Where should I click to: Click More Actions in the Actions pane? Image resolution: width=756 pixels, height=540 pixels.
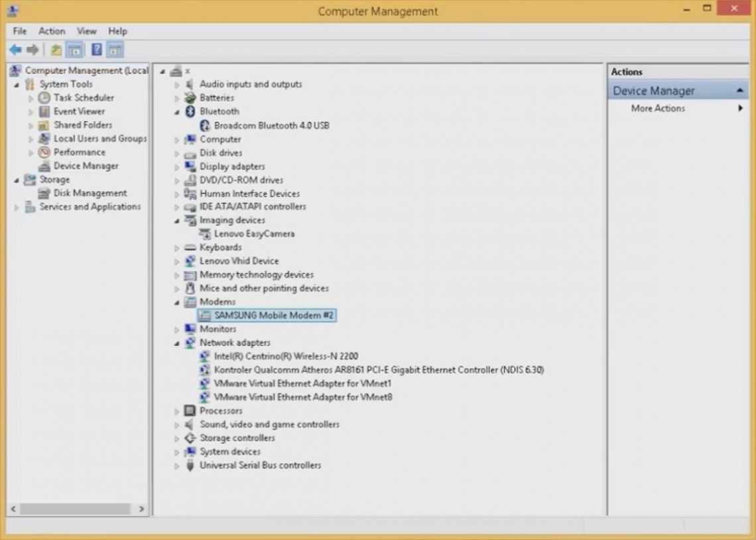[656, 108]
